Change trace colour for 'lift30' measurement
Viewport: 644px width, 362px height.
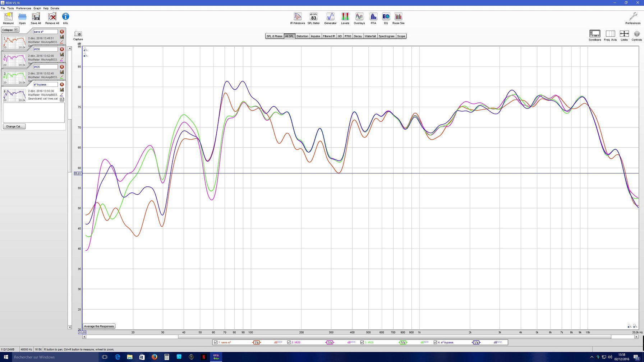point(62,60)
